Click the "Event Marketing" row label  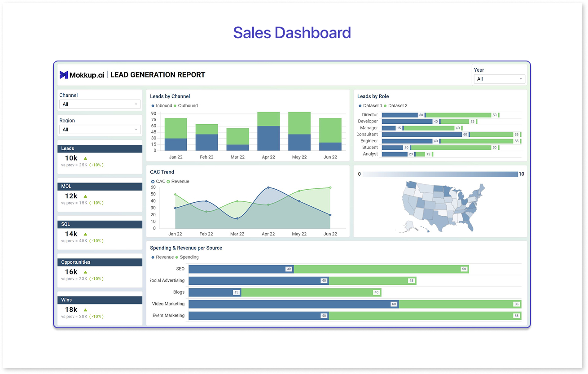pyautogui.click(x=168, y=316)
